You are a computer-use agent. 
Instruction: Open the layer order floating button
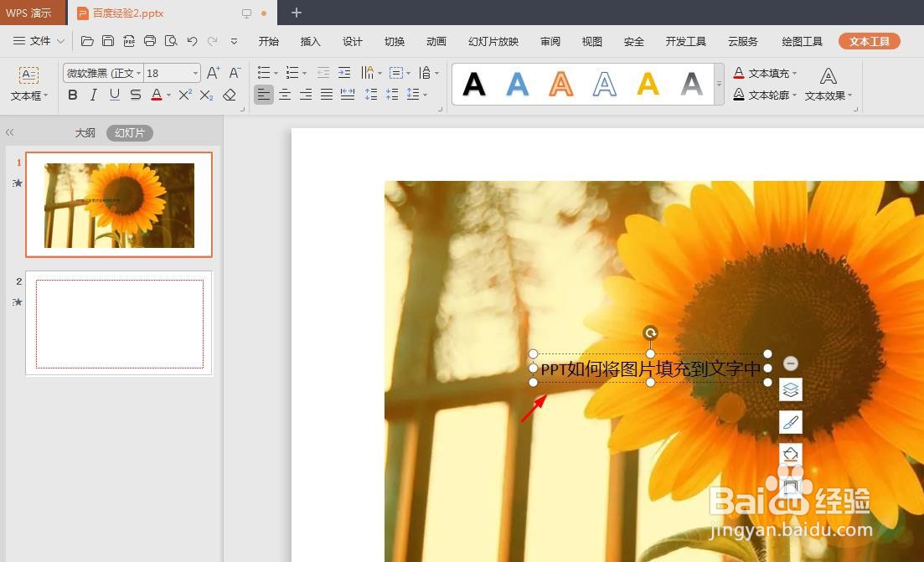point(791,389)
